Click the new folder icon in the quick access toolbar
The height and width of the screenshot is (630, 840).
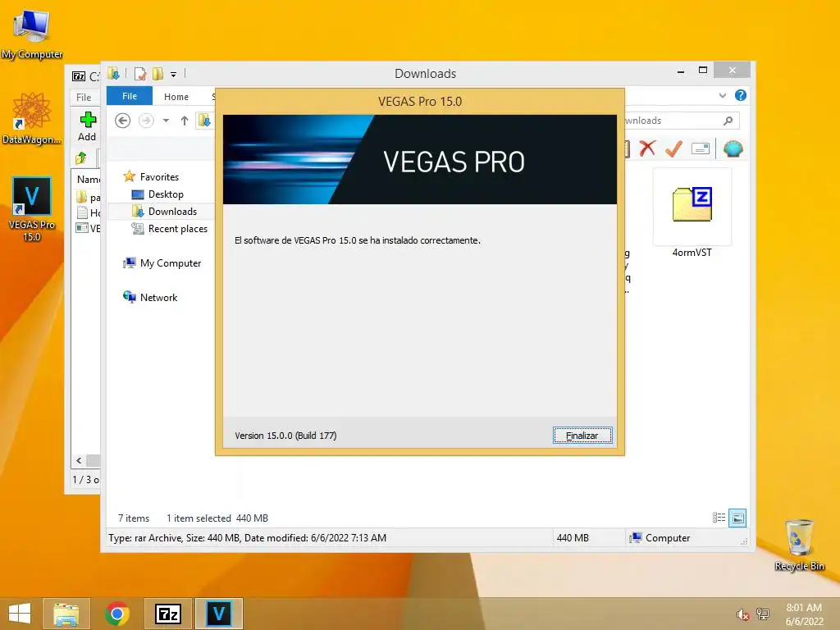pos(157,74)
